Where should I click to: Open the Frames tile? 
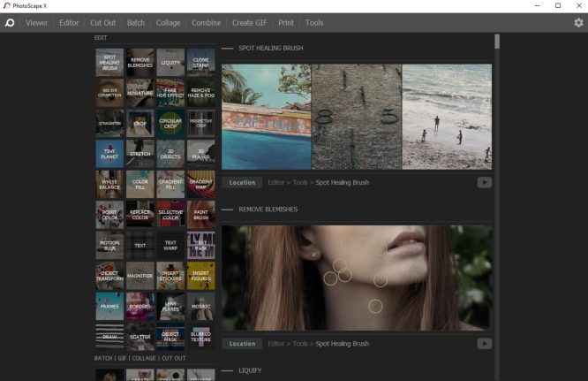(109, 306)
